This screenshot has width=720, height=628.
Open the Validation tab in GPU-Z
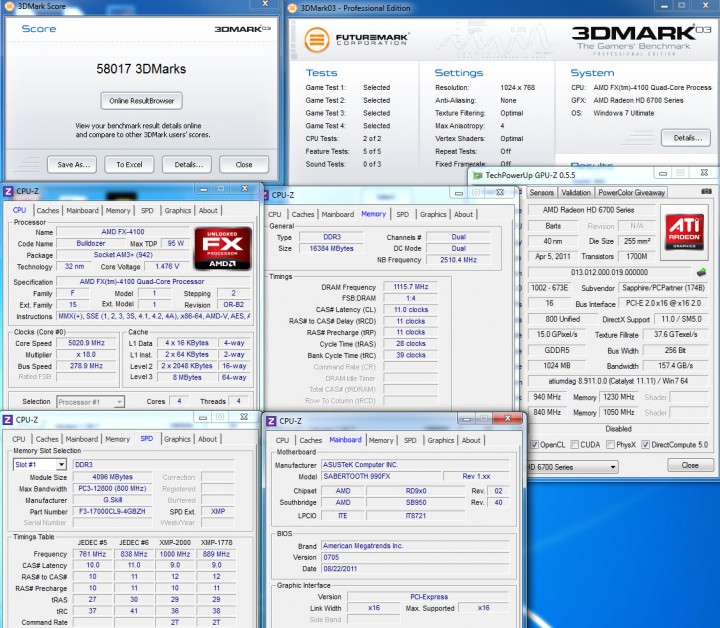click(x=576, y=193)
